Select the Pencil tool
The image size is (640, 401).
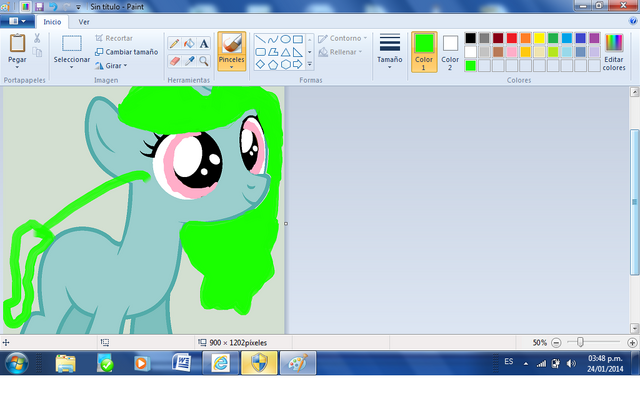[175, 43]
